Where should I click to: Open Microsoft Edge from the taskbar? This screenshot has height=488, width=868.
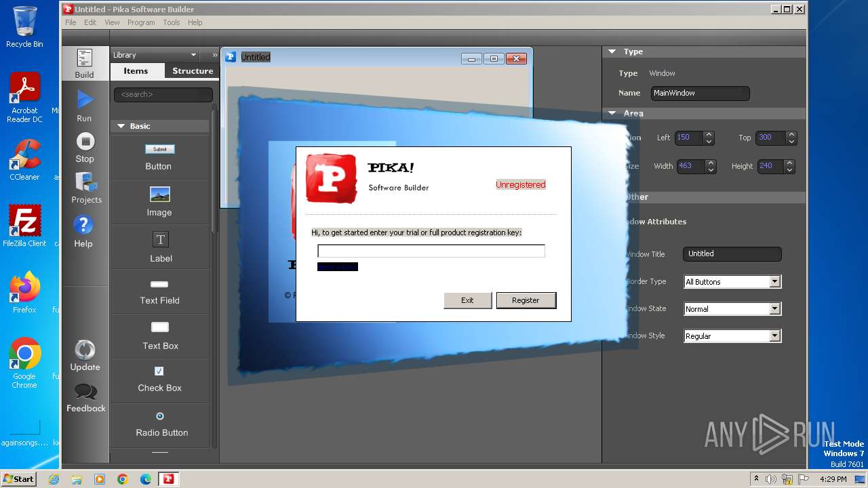[x=145, y=479]
